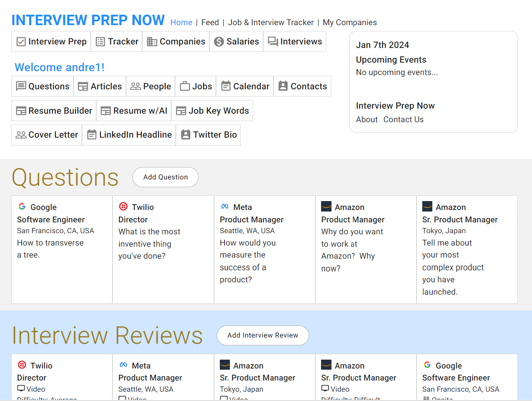Click Google 'Software Engineer' review title
The image size is (532, 401).
(456, 378)
